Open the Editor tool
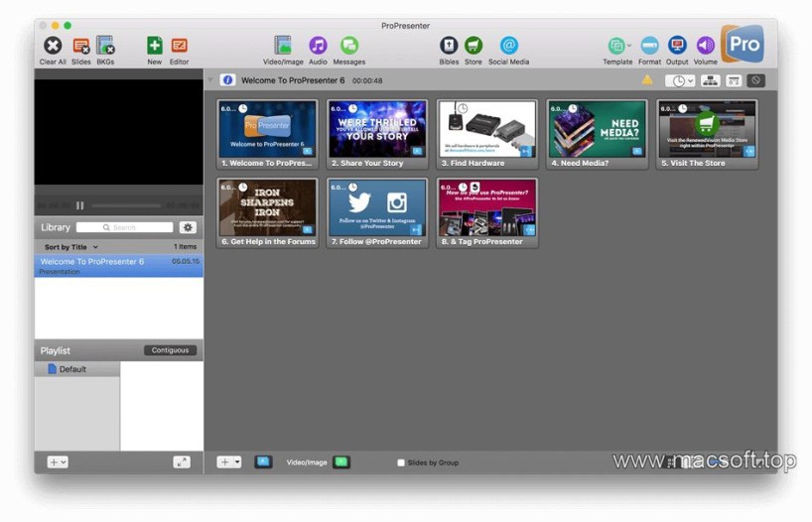 [x=179, y=46]
